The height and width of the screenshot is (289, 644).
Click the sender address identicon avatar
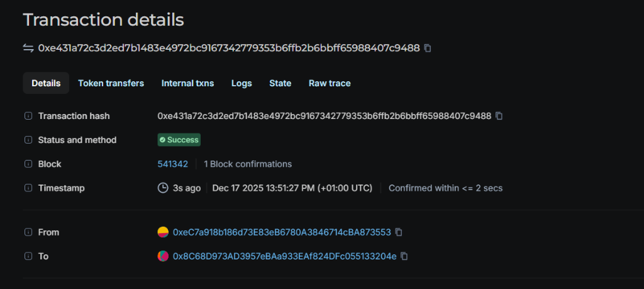pyautogui.click(x=163, y=232)
